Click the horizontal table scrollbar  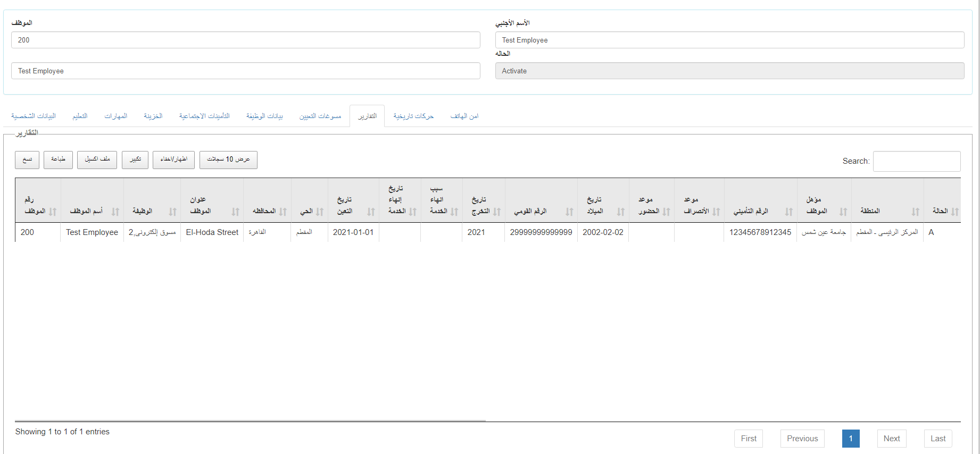pos(250,421)
